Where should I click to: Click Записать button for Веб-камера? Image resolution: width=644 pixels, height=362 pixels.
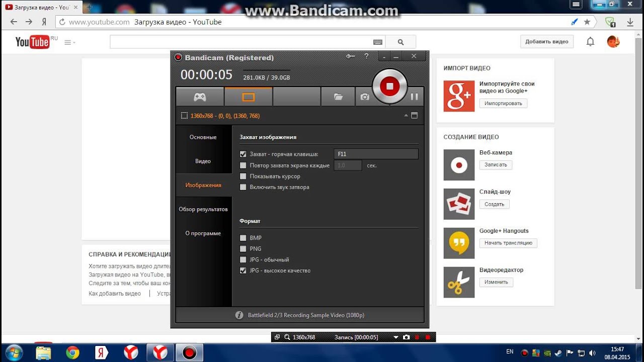(x=496, y=165)
